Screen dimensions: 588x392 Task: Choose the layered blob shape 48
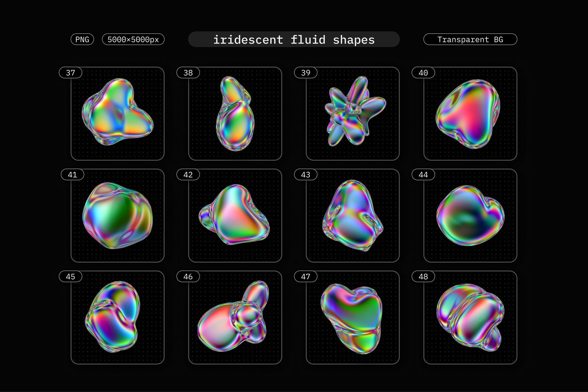coord(470,317)
